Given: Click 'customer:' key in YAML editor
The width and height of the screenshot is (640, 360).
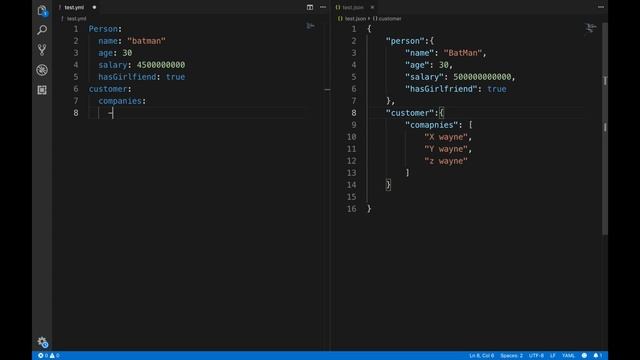Looking at the screenshot, I should pos(110,89).
